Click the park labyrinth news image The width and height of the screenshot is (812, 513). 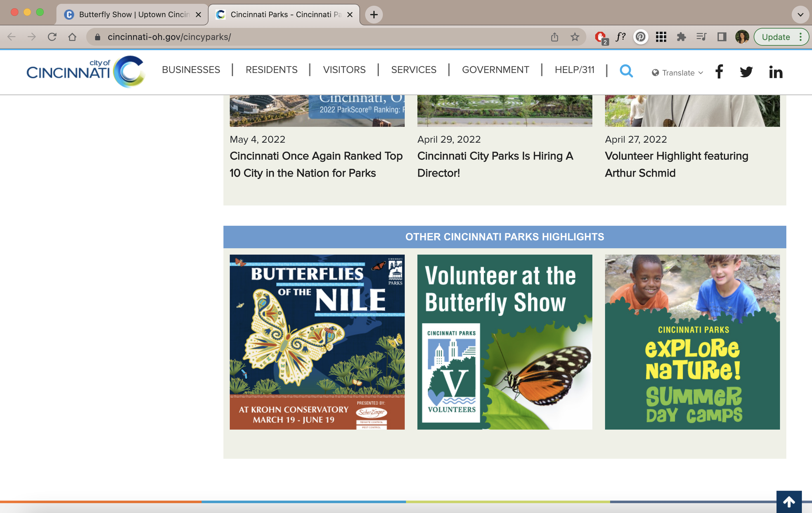pos(504,111)
